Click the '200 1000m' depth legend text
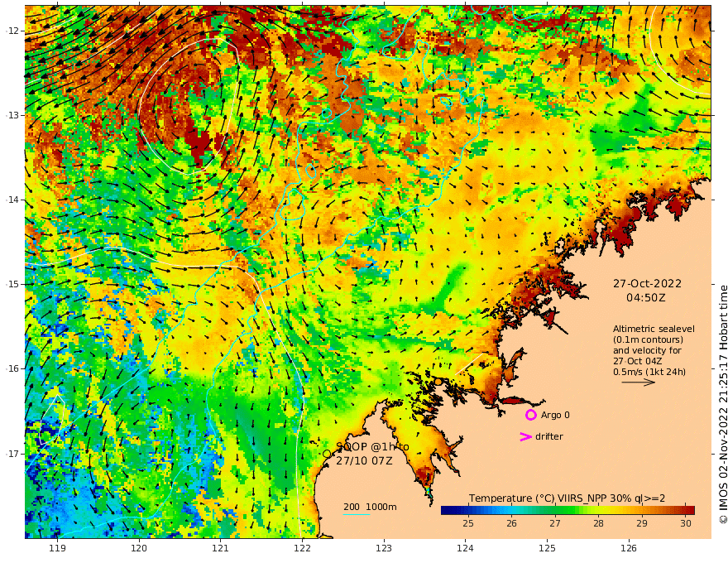The image size is (728, 563). [x=370, y=507]
